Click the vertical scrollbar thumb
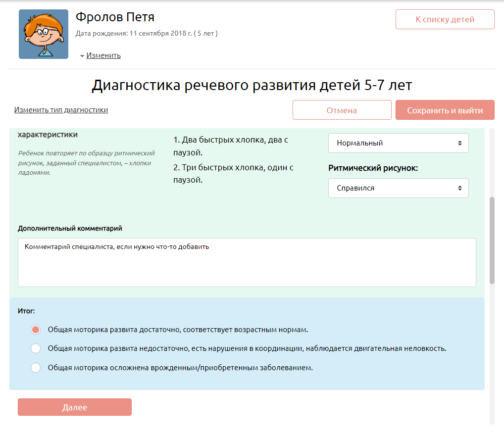The width and height of the screenshot is (504, 437). pyautogui.click(x=492, y=240)
